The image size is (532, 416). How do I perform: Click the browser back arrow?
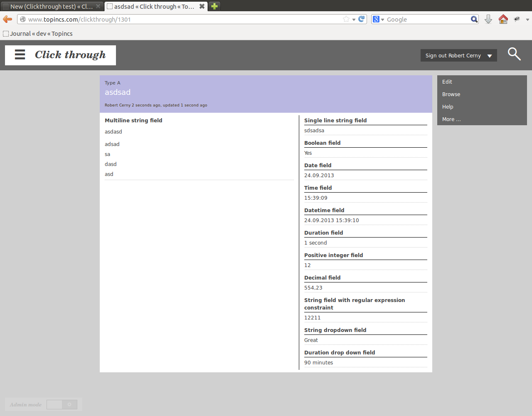click(x=7, y=19)
